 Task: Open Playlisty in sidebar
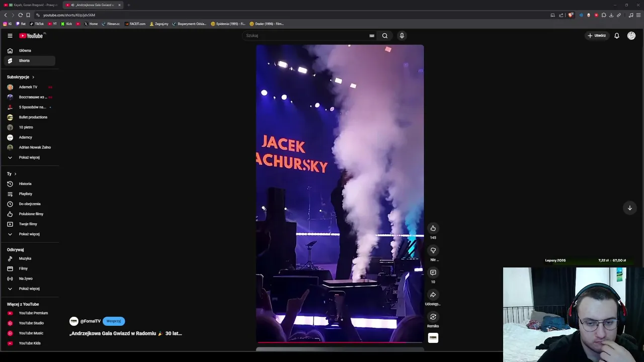[x=30, y=194]
